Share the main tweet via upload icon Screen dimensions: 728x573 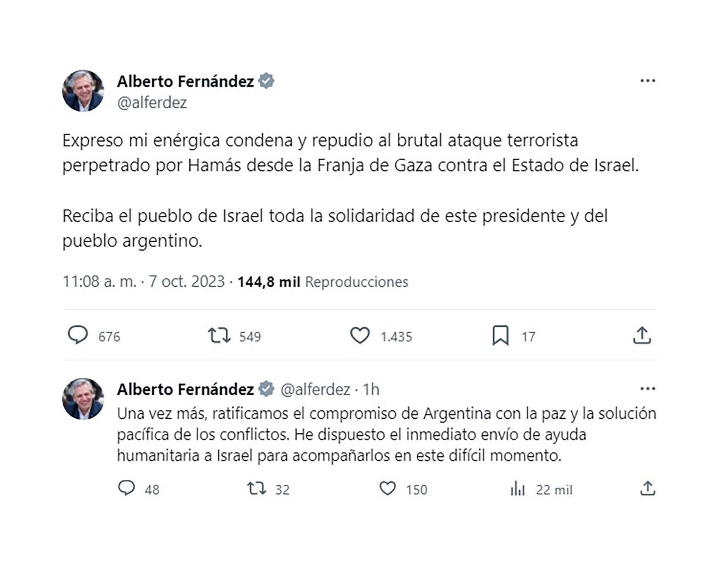coord(642,335)
